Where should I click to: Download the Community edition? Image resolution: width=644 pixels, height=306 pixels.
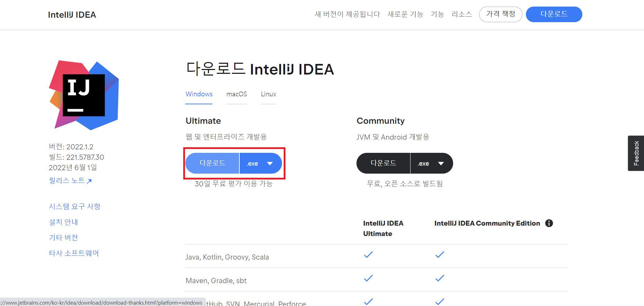point(383,163)
